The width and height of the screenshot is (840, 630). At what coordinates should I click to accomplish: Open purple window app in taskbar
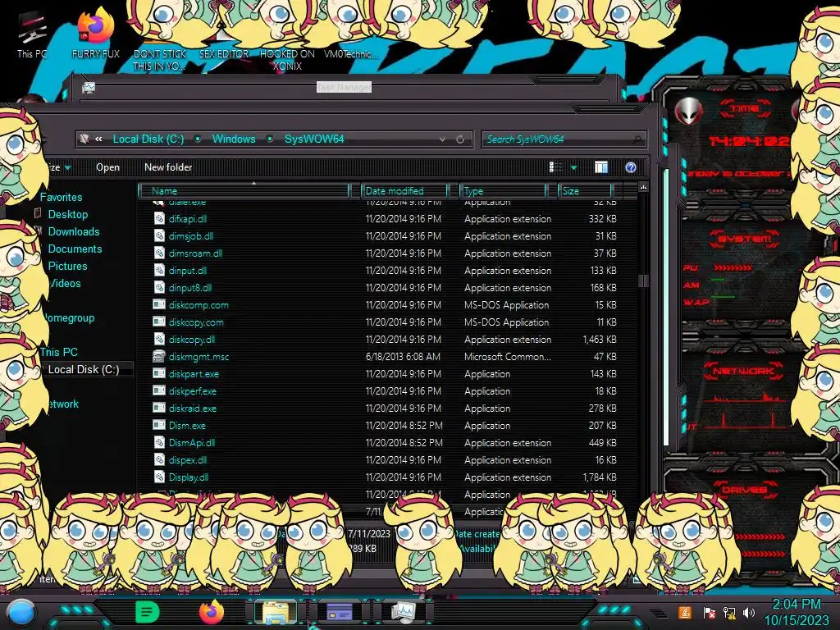339,612
